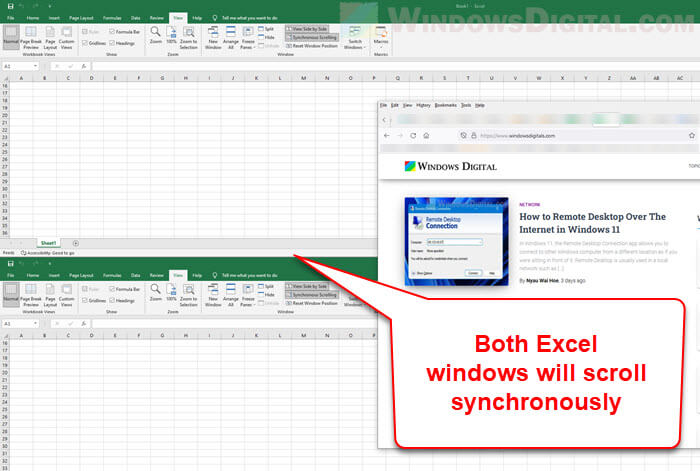700x471 pixels.
Task: Open Remote Desktop Connection article thumbnail
Action: pos(456,242)
